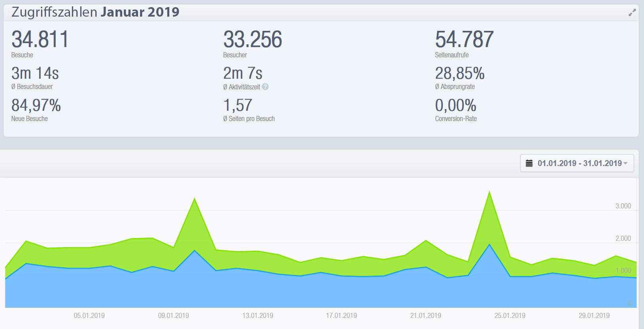The image size is (644, 329).
Task: Click the Zugriffszahlen Januar 2019 heading
Action: pos(95,12)
